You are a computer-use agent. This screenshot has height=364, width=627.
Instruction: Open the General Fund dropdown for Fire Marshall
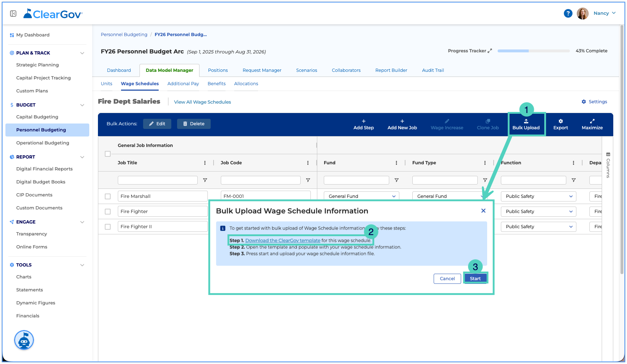coord(361,196)
